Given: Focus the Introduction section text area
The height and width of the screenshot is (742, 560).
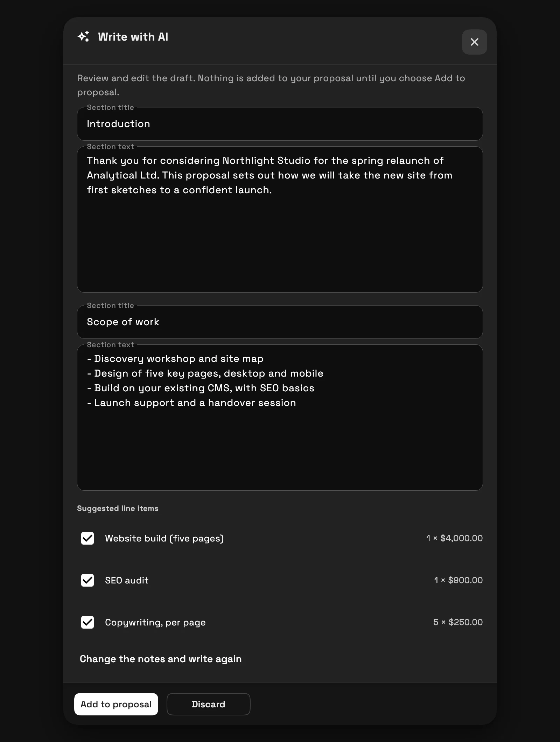Looking at the screenshot, I should tap(280, 219).
